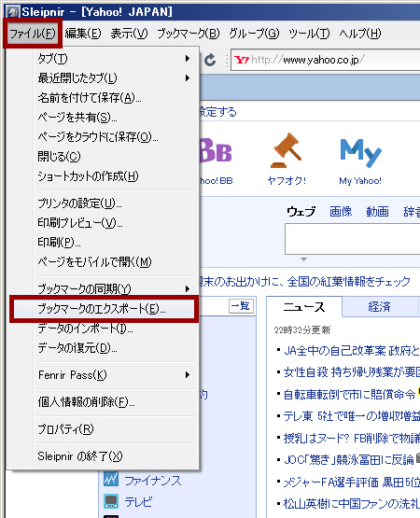Select the 動画 search tab
The height and width of the screenshot is (518, 420).
coord(377,212)
